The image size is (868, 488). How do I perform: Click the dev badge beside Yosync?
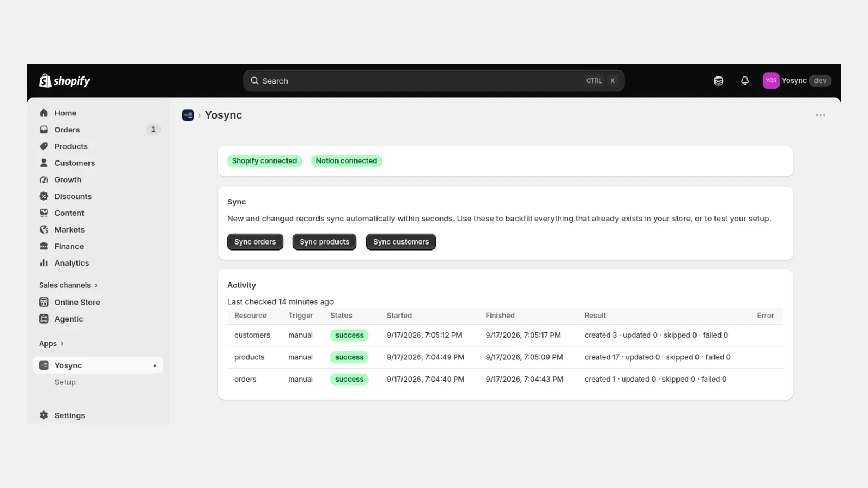820,81
